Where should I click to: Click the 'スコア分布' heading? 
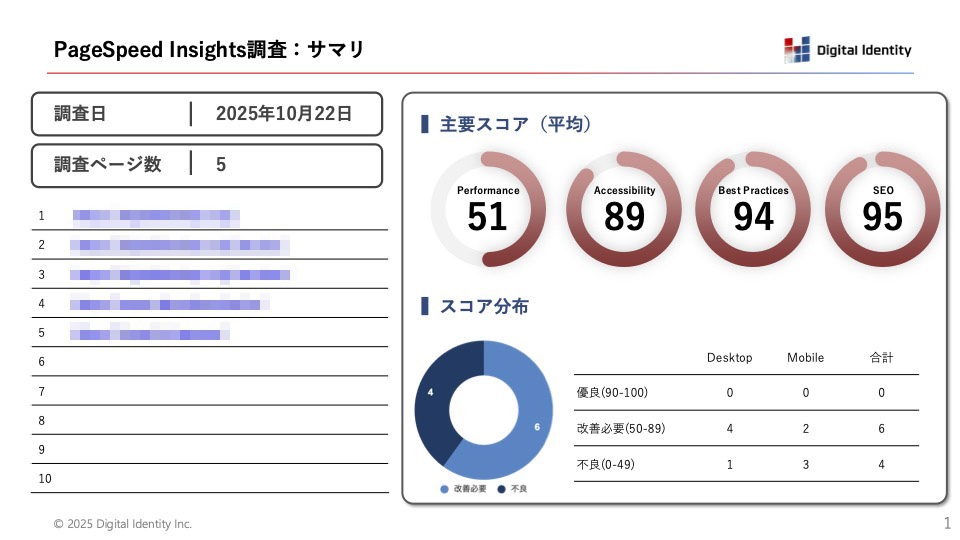coord(484,306)
